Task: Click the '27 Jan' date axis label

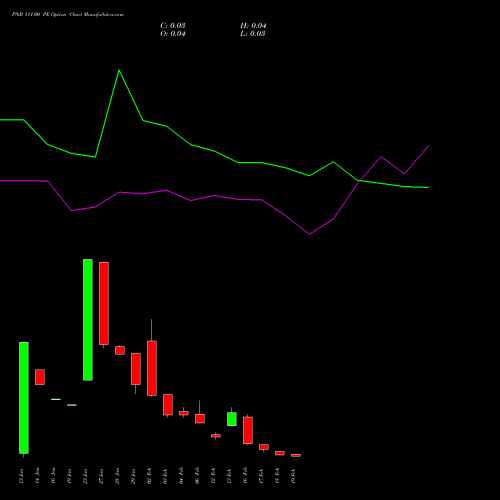Action: (x=102, y=476)
